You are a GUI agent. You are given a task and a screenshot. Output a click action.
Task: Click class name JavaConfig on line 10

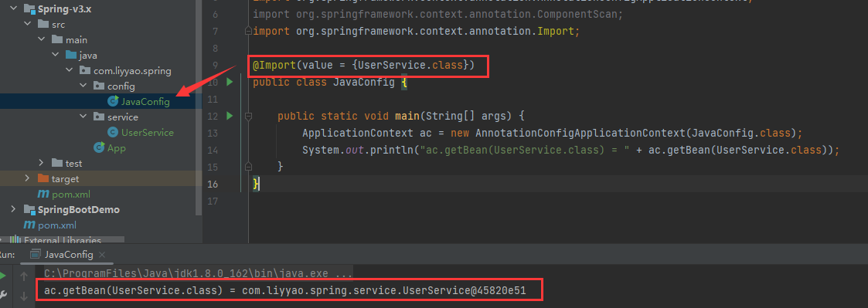click(364, 83)
